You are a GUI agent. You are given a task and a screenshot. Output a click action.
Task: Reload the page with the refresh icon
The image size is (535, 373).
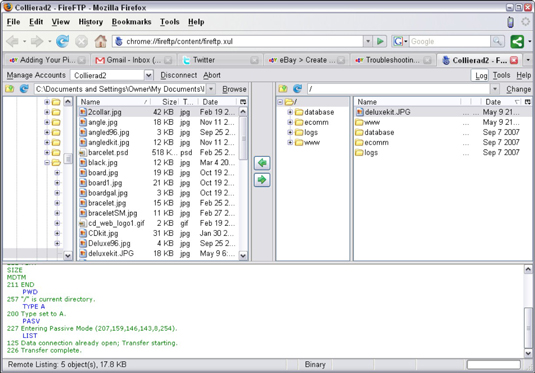62,41
